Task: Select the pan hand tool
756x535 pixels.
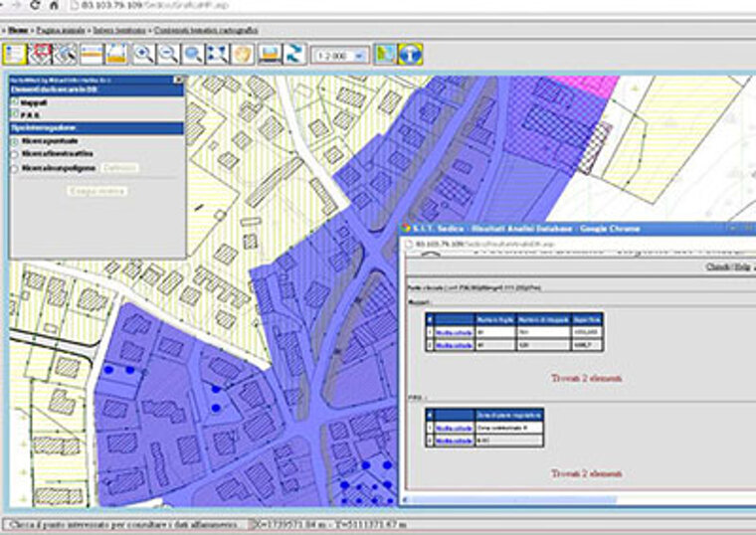Action: 242,55
